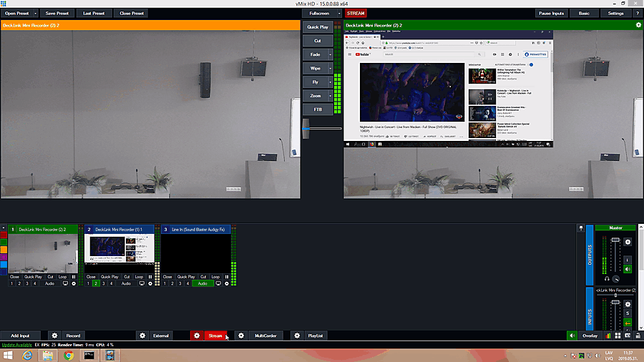This screenshot has width=644, height=362.
Task: Expand Wipe transition dropdown arrow
Action: [x=330, y=68]
